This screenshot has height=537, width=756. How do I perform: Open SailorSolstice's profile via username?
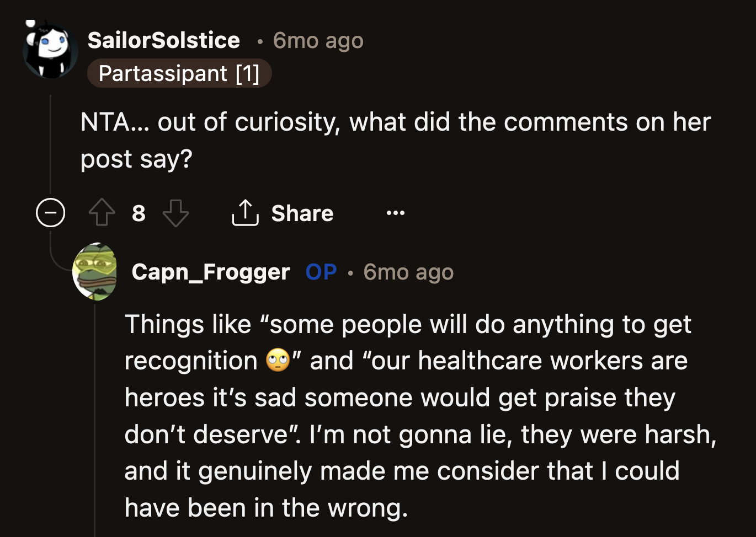[164, 40]
